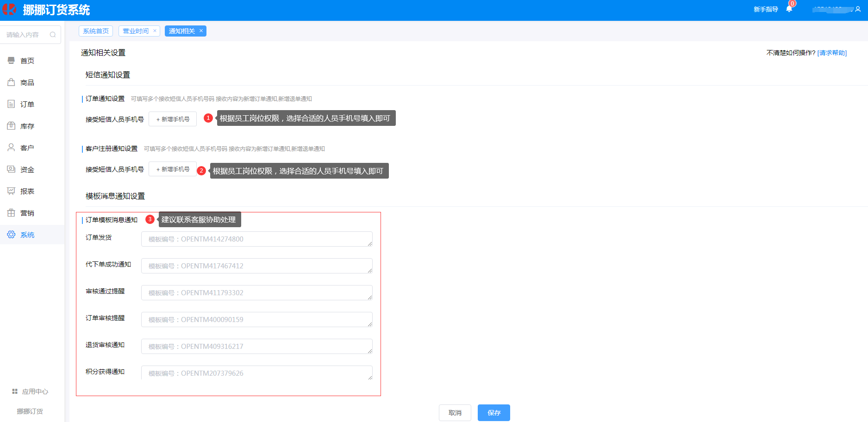
Task: Open the funds wallet icon
Action: click(11, 169)
